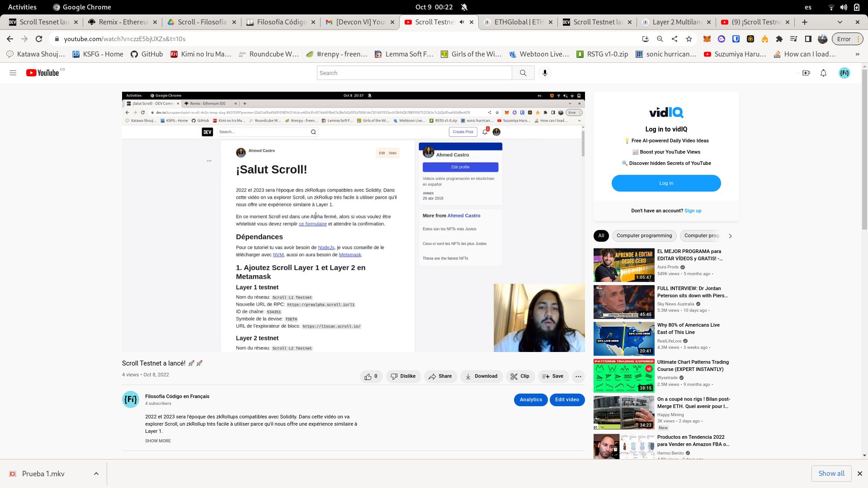Go to the YouTube home logo
Image resolution: width=868 pixels, height=488 pixels.
(42, 73)
